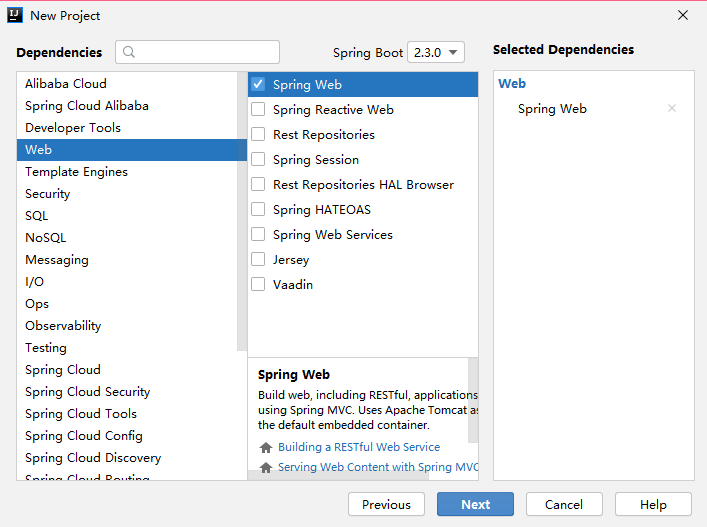The height and width of the screenshot is (527, 707).
Task: Open the Security category
Action: 127,194
